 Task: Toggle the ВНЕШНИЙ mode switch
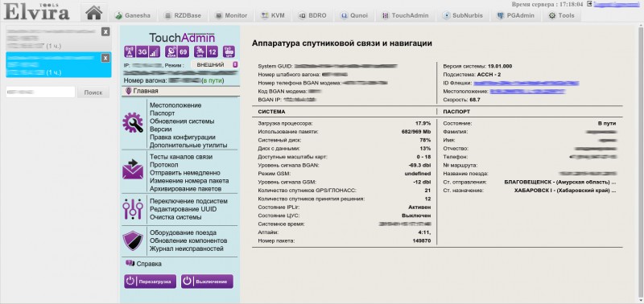tap(214, 65)
